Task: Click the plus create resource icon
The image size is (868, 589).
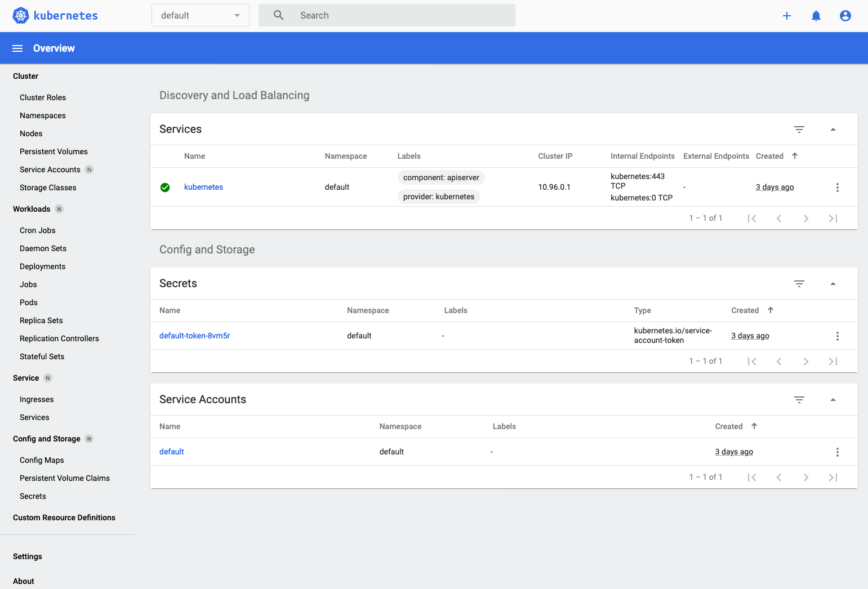Action: [x=787, y=16]
